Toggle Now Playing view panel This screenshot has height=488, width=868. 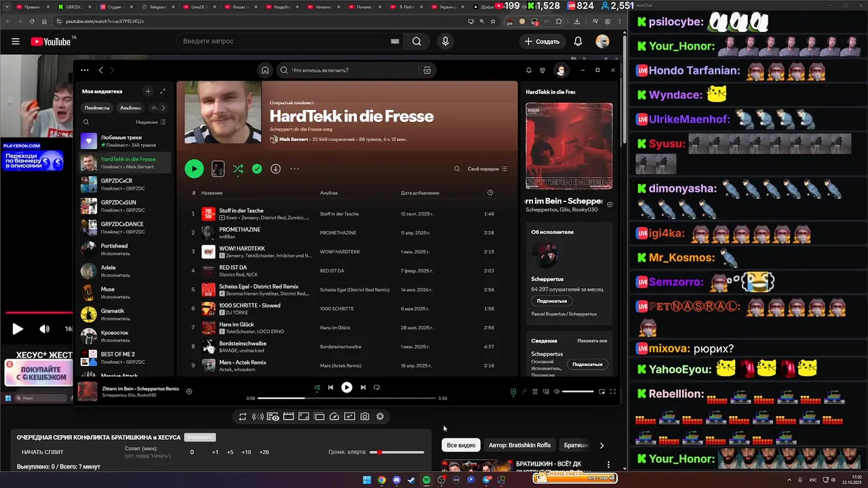pyautogui.click(x=513, y=391)
